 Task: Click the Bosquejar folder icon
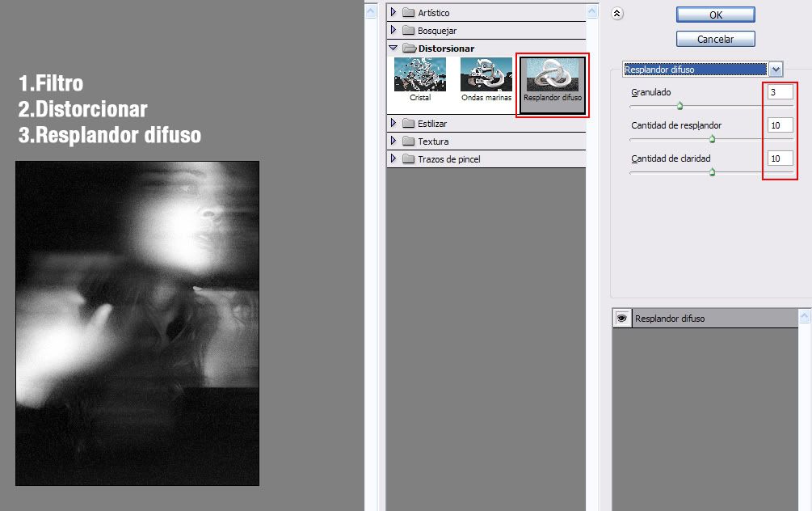(409, 30)
